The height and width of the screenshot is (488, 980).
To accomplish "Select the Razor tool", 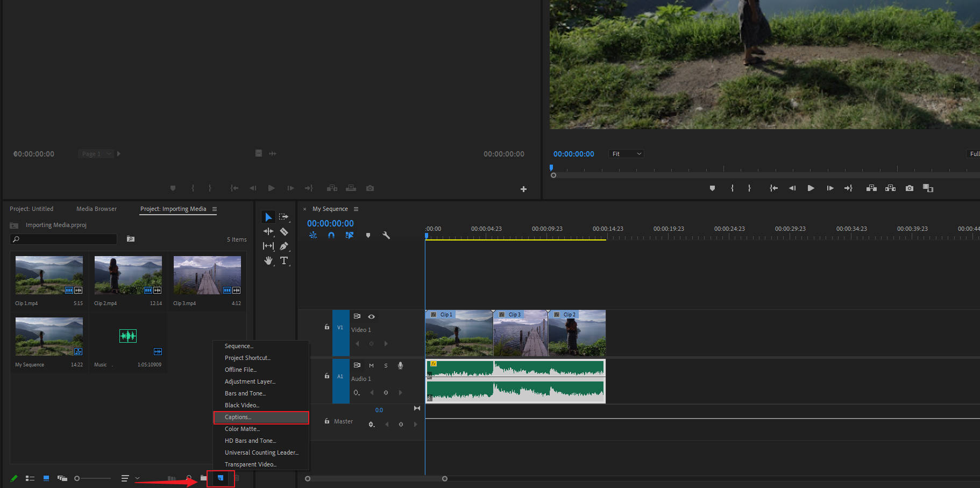I will [x=284, y=231].
